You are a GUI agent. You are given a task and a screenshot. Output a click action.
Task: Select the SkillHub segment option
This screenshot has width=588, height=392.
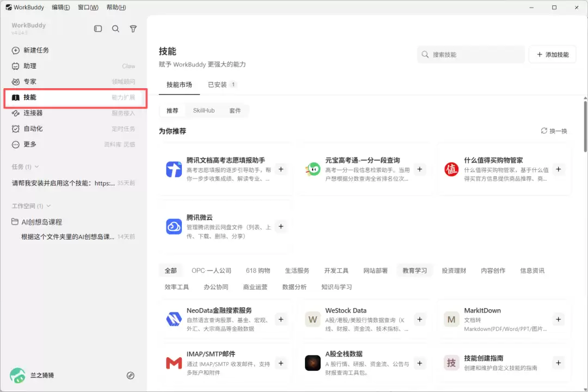coord(204,111)
